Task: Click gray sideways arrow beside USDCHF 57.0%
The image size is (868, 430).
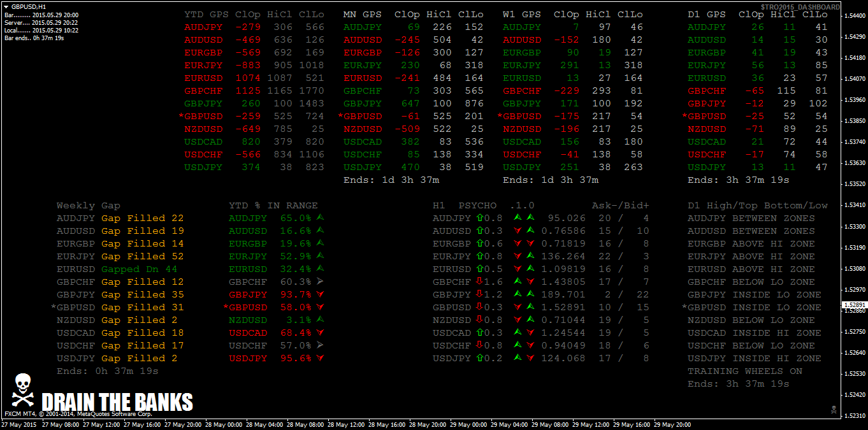Action: click(x=320, y=345)
